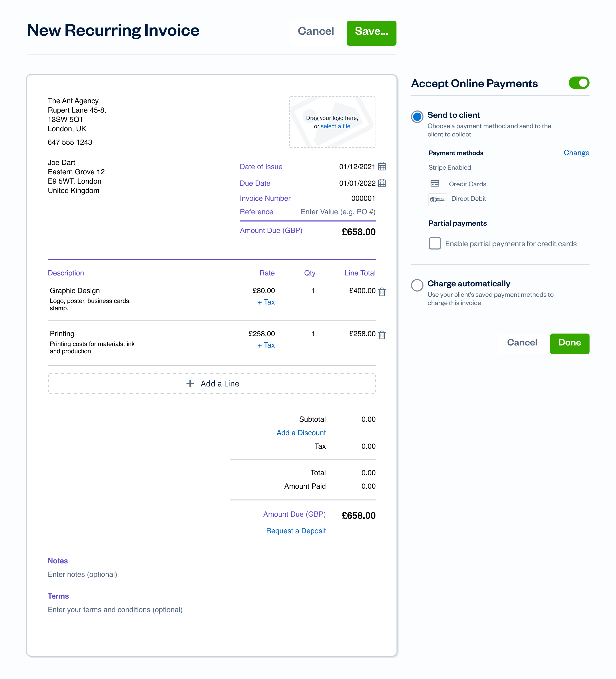616x679 pixels.
Task: Add tax to the Graphic Design line
Action: tap(266, 302)
